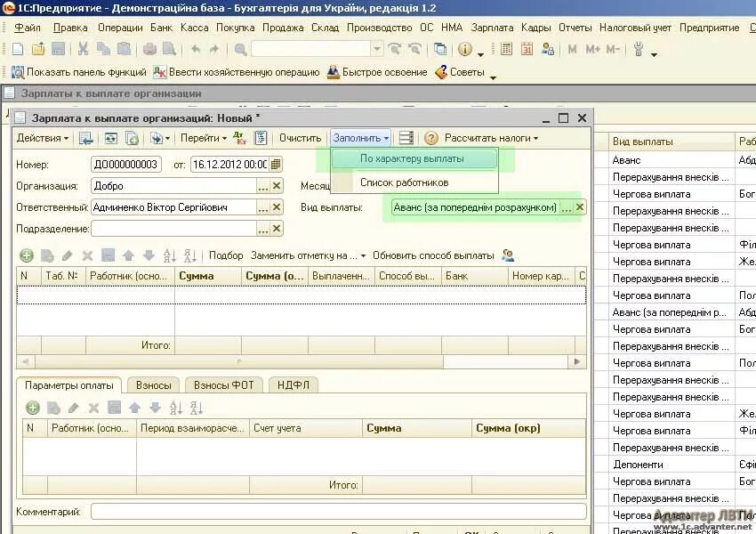This screenshot has height=534, width=756.
Task: Click the calendar picker icon next to date field
Action: [276, 165]
